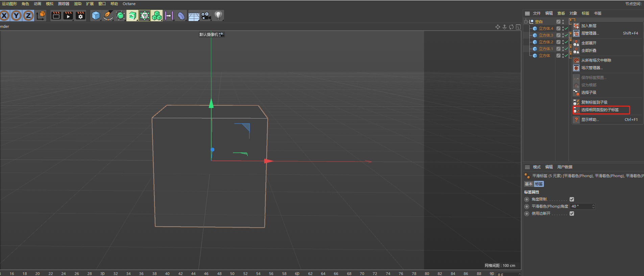Viewport: 644px width, 276px height.
Task: Click the volume builder icon
Action: (x=144, y=16)
